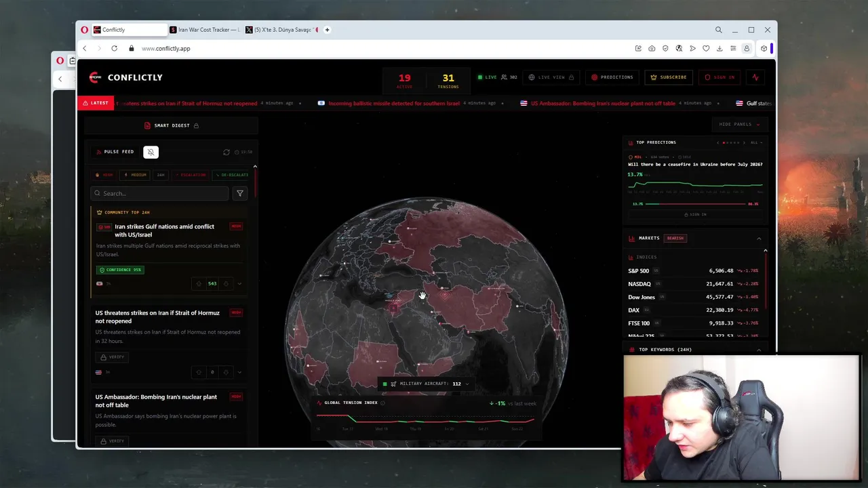Collapse the MARKETS panel chevron
Viewport: 868px width, 488px height.
[x=759, y=239]
